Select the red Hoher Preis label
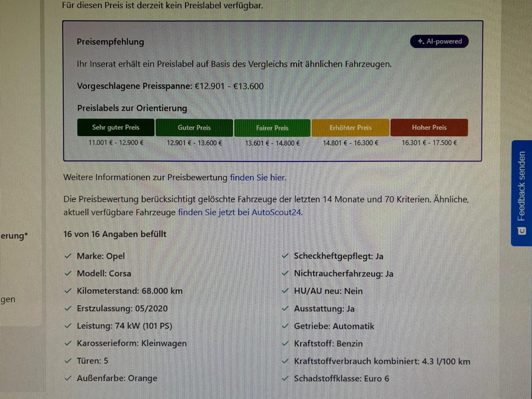This screenshot has width=532, height=399. 429,127
